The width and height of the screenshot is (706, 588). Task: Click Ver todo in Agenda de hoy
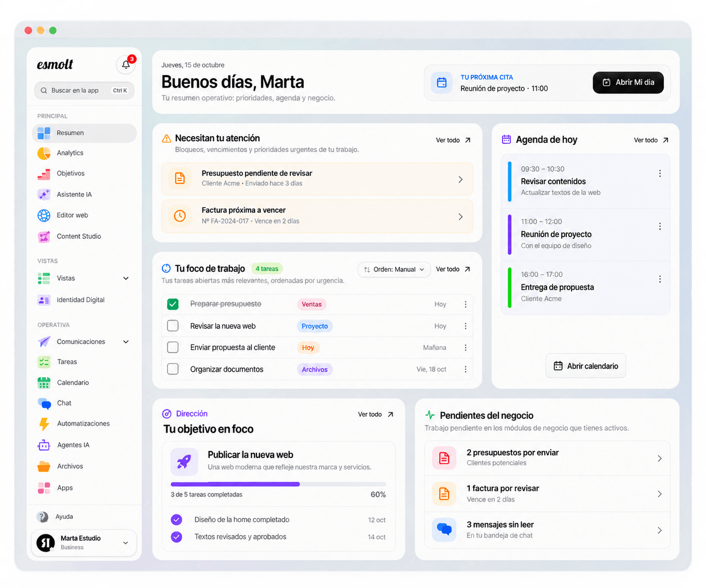pyautogui.click(x=651, y=140)
